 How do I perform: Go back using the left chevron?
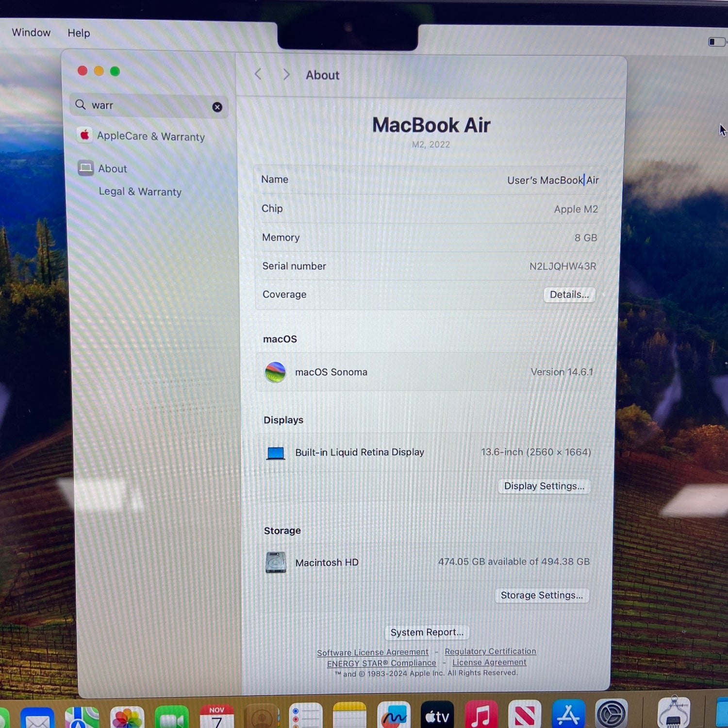pos(258,74)
